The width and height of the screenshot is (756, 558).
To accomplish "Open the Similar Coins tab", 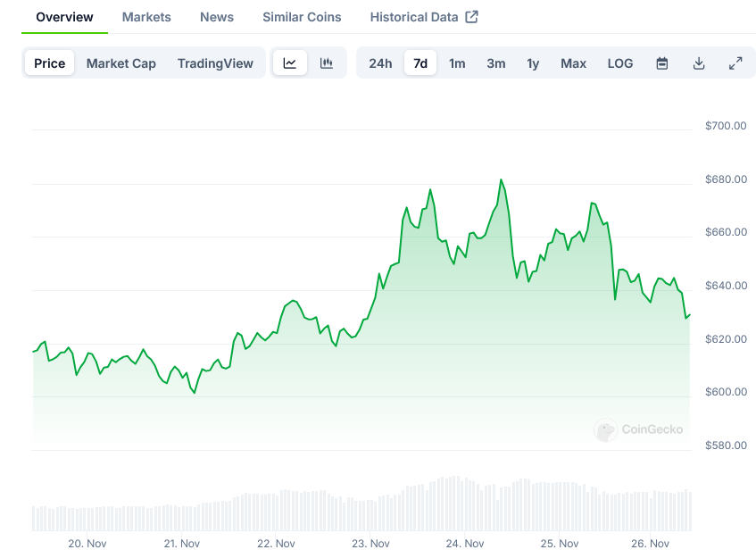I will [x=302, y=17].
